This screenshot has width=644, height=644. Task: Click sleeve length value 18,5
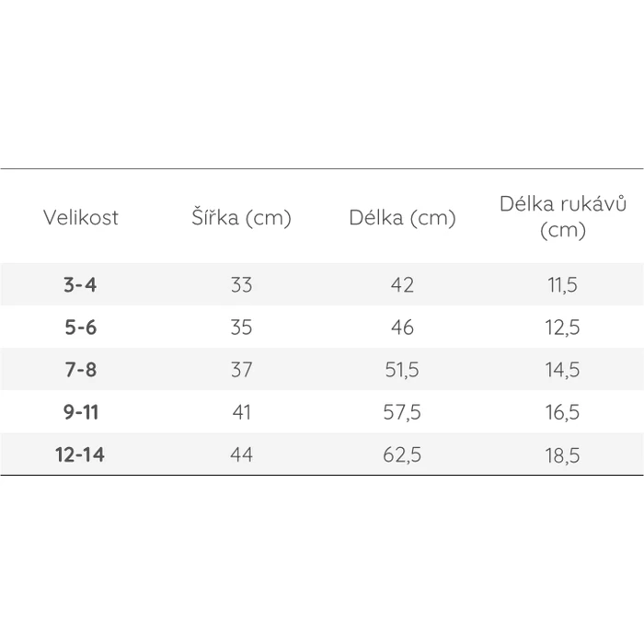[562, 454]
